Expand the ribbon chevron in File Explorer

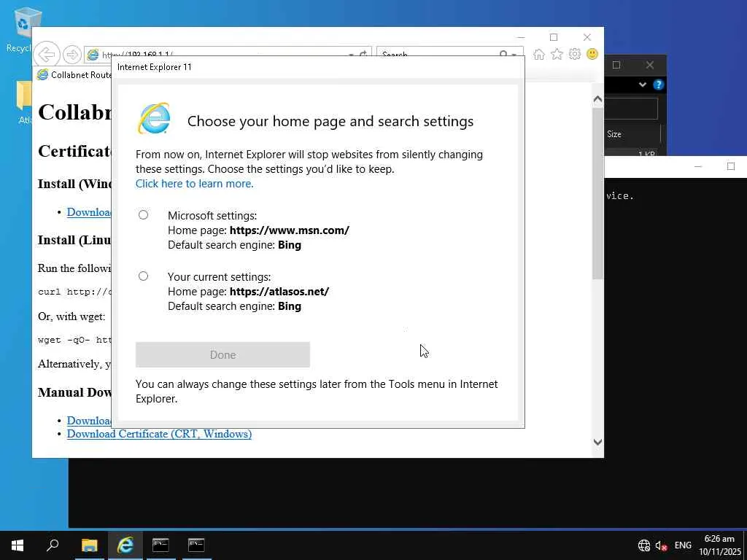tap(642, 85)
